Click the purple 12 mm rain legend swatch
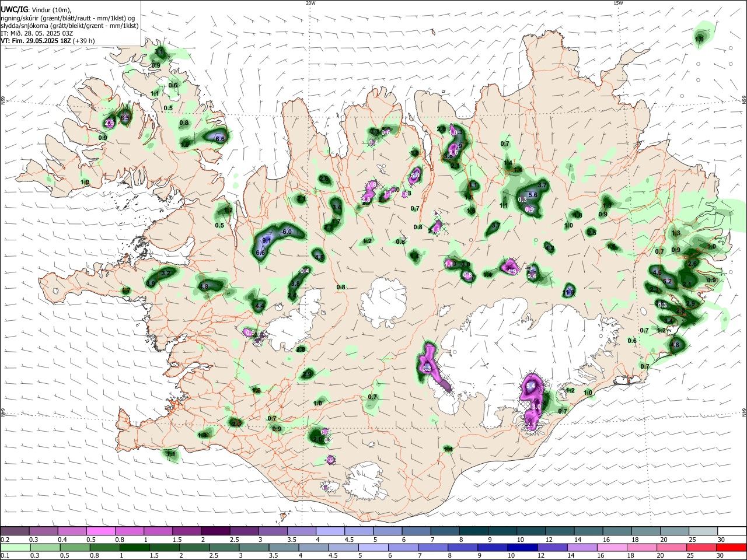 (552, 547)
